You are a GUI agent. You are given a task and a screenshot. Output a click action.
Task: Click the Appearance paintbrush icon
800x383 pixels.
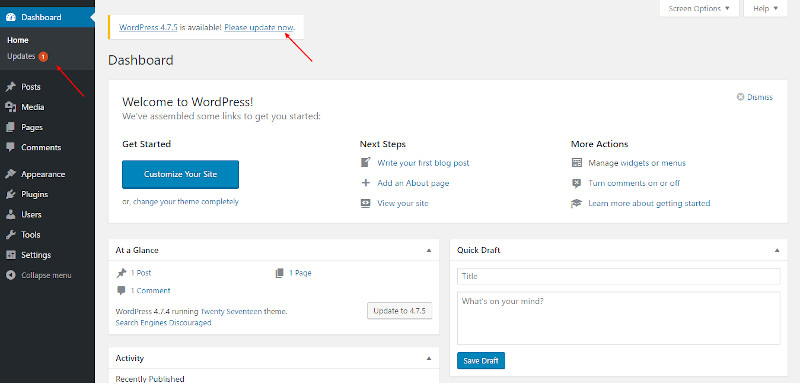[x=10, y=174]
